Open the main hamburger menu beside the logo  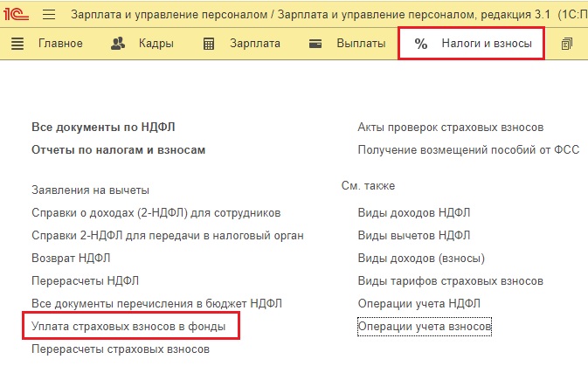(x=49, y=14)
